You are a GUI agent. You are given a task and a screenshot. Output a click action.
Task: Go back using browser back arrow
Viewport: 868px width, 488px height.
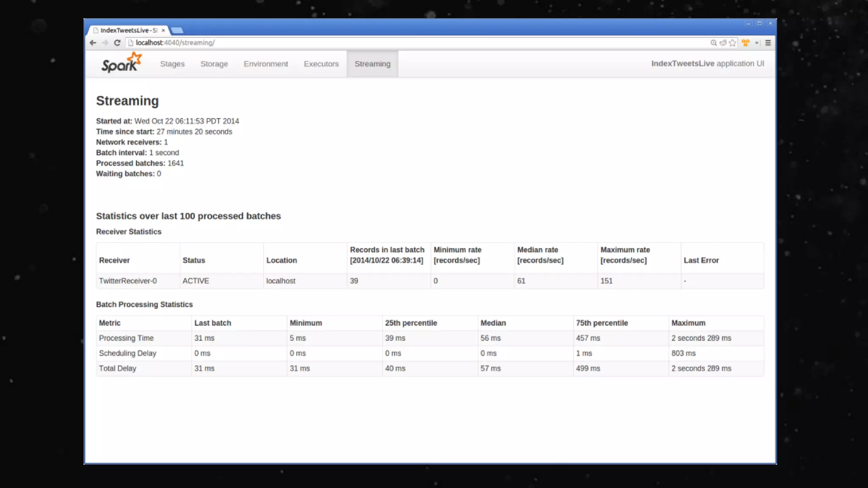[x=93, y=43]
